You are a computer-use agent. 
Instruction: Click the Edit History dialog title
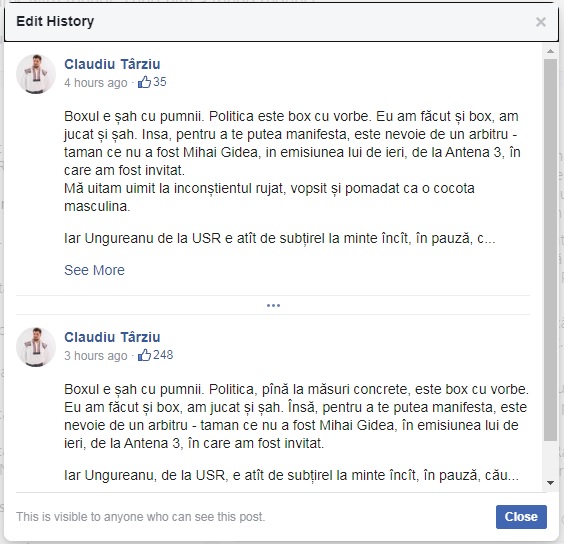pos(55,21)
